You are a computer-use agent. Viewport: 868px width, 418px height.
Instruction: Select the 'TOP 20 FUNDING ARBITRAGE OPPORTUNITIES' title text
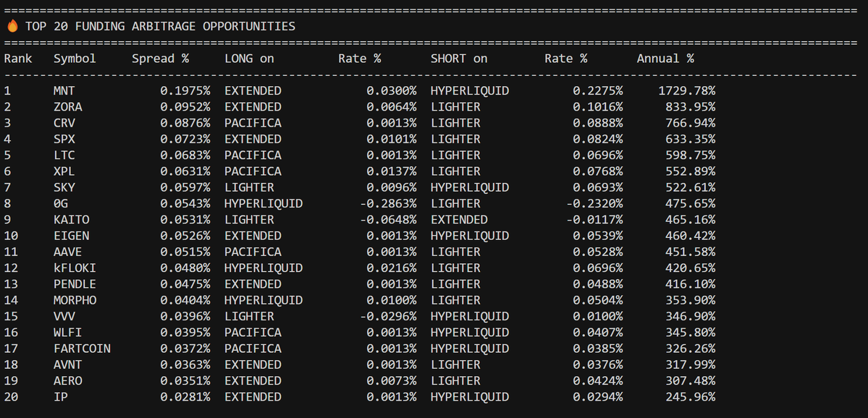click(160, 26)
